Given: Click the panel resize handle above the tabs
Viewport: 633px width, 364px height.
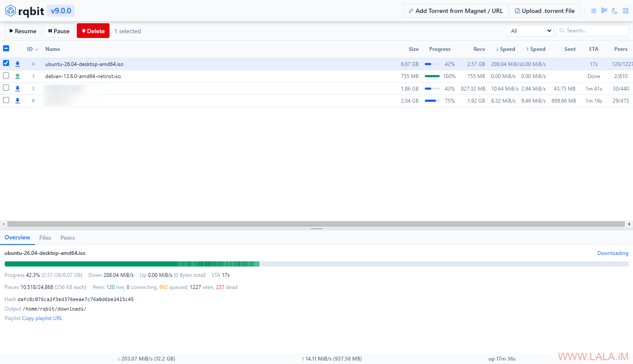Looking at the screenshot, I should 316,229.
